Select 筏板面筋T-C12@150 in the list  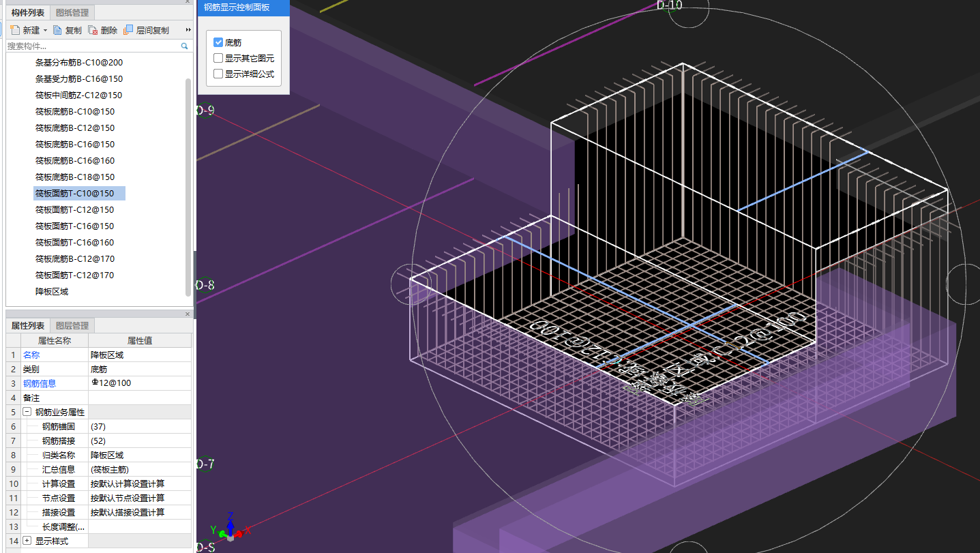[75, 209]
